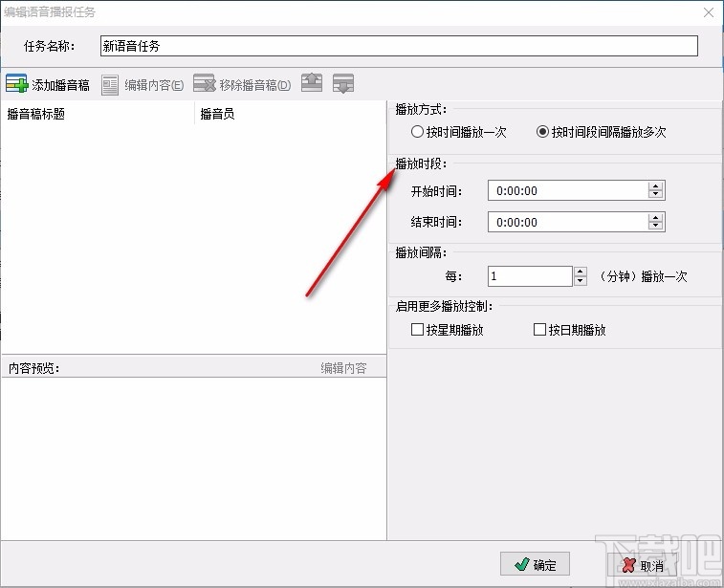Close the 编辑语音播报任务 dialog
This screenshot has width=724, height=588.
pos(709,12)
